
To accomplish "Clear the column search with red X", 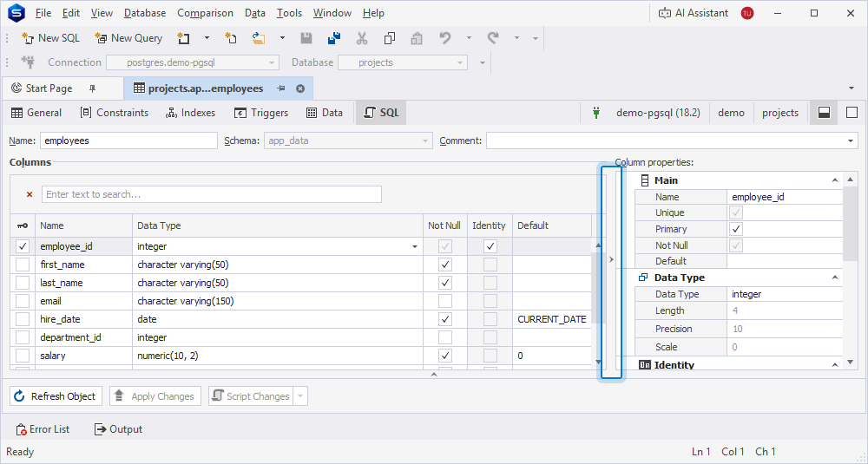I will (30, 194).
